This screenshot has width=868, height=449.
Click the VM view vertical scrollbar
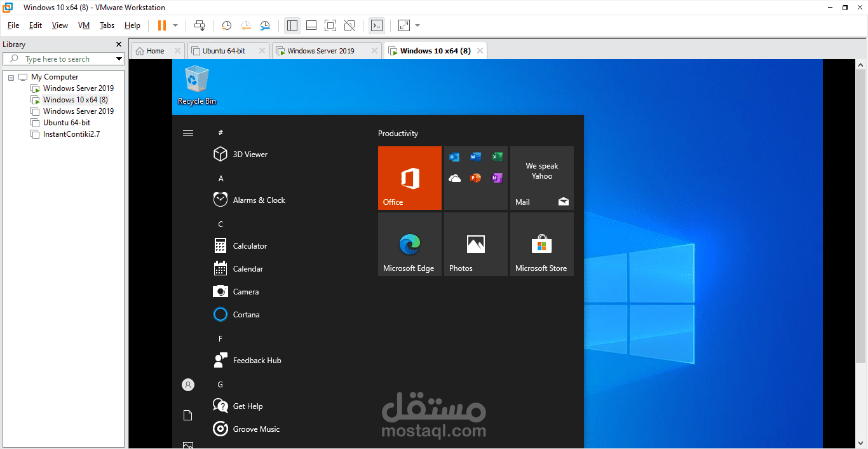coord(861,254)
